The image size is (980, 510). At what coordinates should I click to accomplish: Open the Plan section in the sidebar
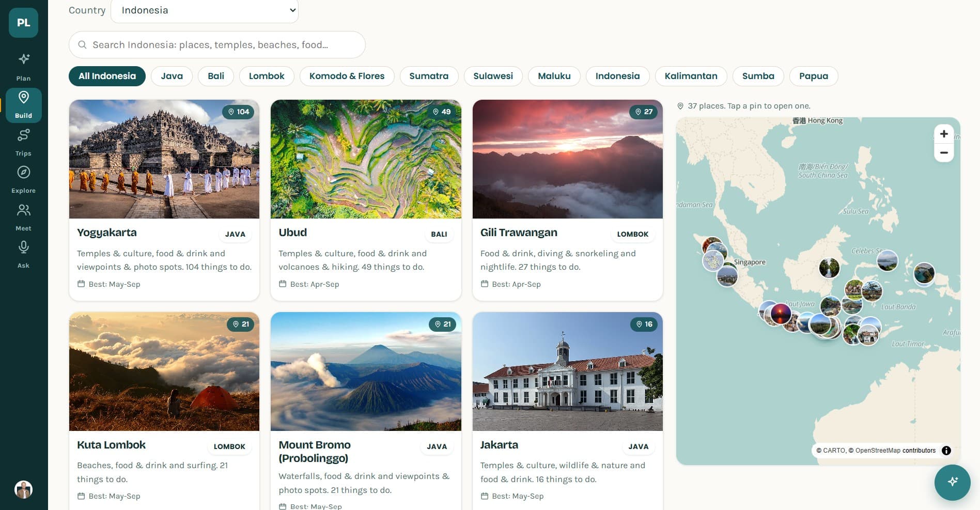[23, 67]
